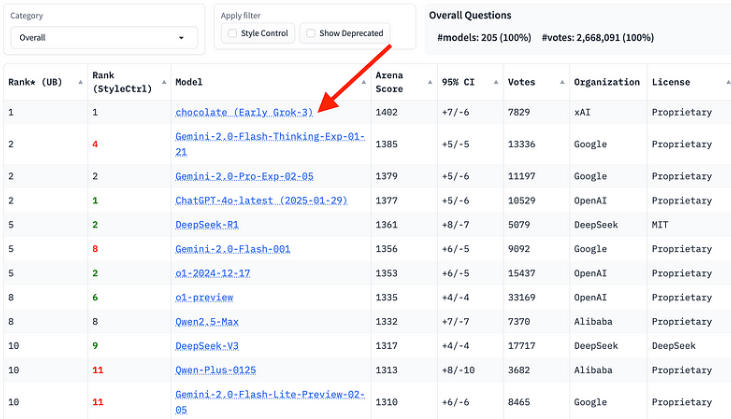Select the Arena Score cell 1385
The height and width of the screenshot is (419, 731).
pos(386,144)
